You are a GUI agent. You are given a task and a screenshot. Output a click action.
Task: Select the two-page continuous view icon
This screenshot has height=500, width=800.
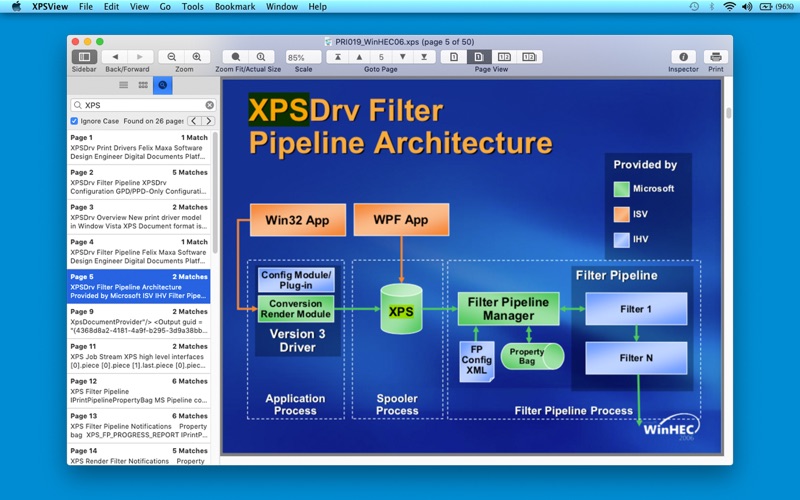(x=529, y=57)
